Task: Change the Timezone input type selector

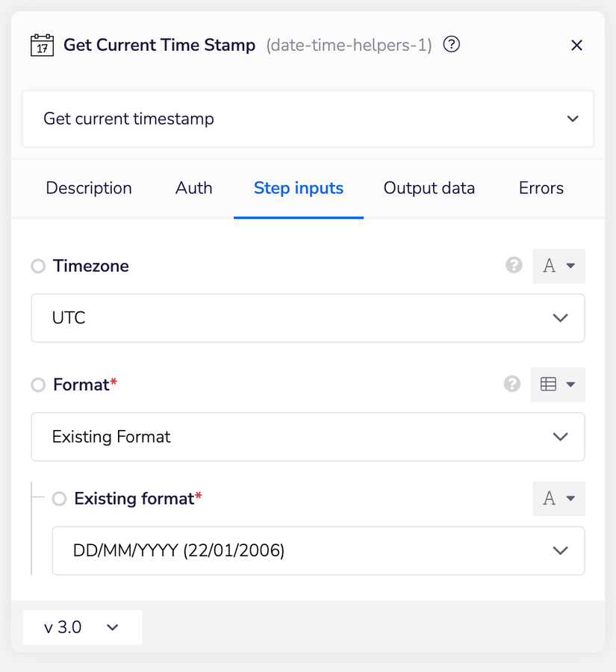Action: point(559,266)
